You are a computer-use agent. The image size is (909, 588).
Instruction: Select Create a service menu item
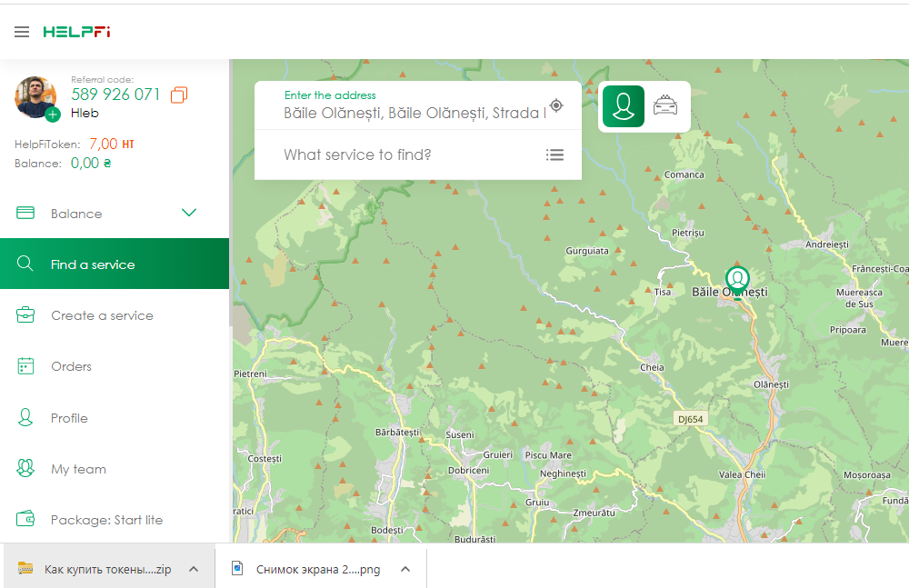coord(102,315)
